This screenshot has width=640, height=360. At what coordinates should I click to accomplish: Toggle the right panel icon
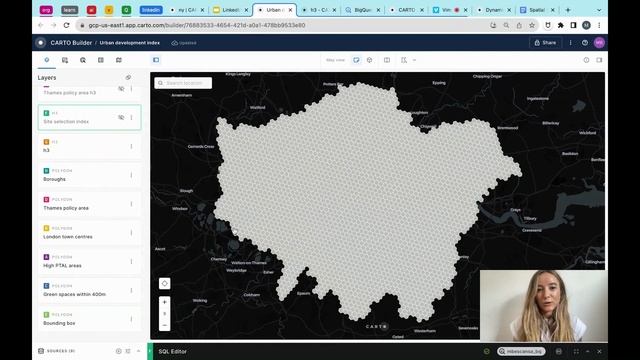(x=599, y=60)
